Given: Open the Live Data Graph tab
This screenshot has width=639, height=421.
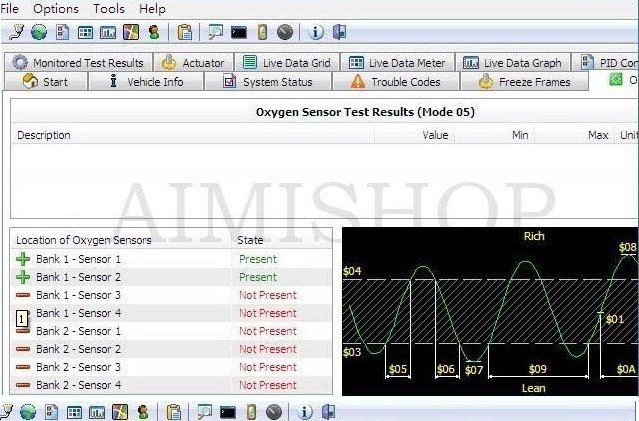Looking at the screenshot, I should 513,63.
